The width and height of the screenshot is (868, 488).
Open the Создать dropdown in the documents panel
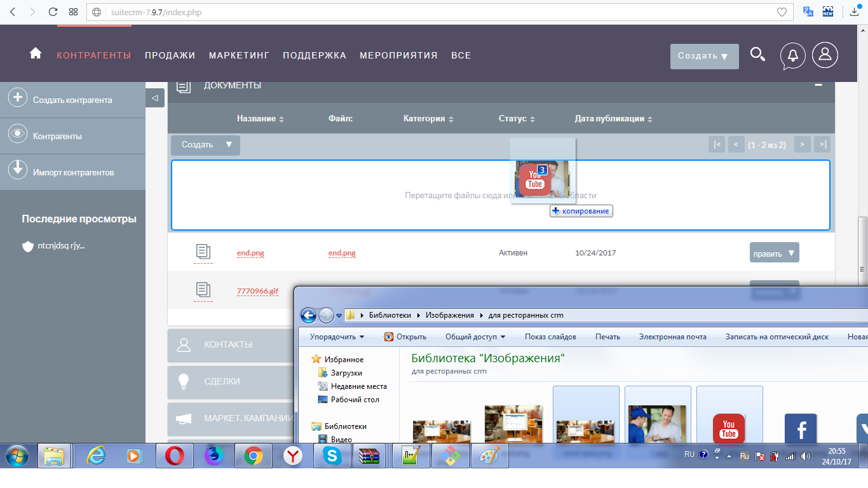click(x=205, y=145)
